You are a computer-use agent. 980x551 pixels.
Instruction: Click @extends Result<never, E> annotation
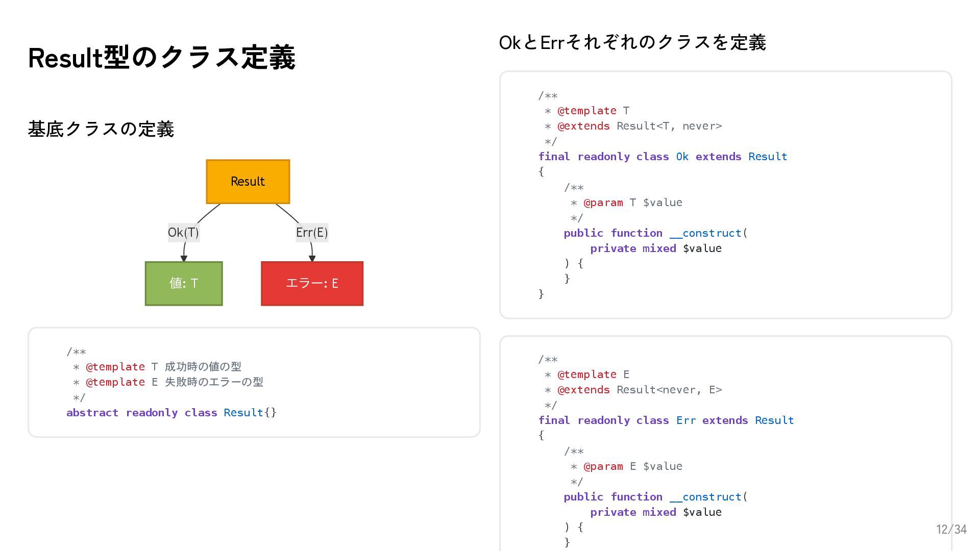(x=640, y=390)
